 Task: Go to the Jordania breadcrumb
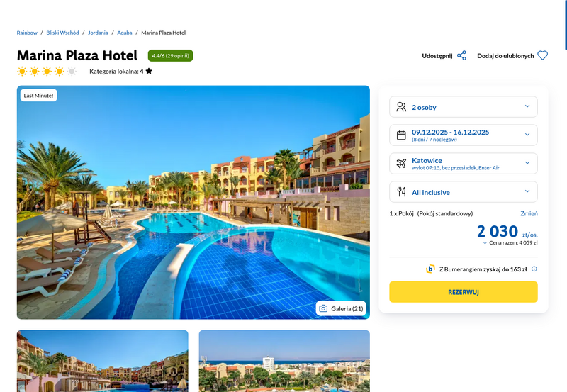(98, 33)
